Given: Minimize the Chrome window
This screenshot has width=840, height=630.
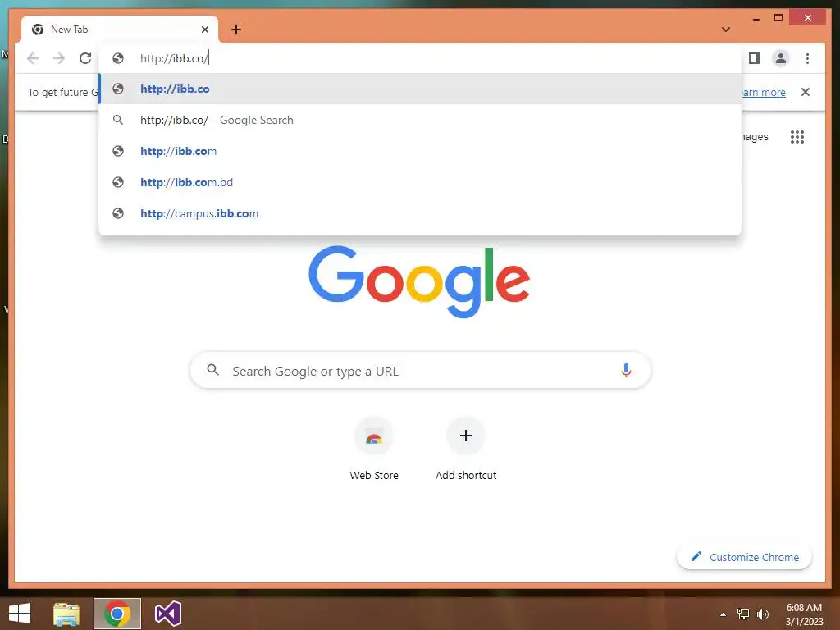Looking at the screenshot, I should [x=756, y=19].
